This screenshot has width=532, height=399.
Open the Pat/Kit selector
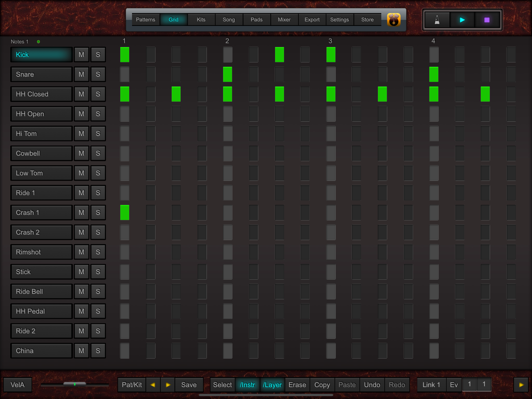click(132, 385)
